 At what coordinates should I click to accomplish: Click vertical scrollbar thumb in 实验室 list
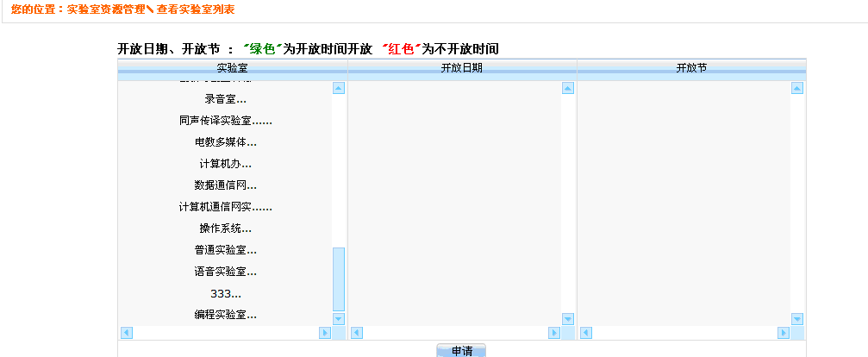coord(338,279)
